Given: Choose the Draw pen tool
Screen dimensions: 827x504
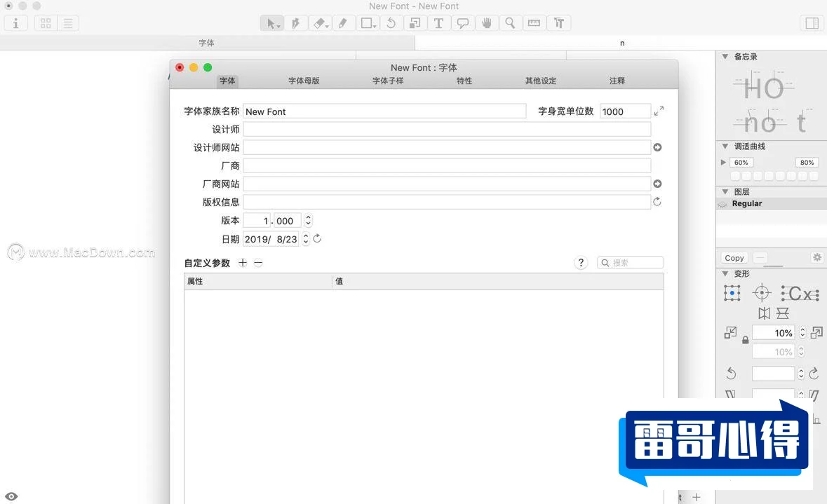Looking at the screenshot, I should coord(296,23).
